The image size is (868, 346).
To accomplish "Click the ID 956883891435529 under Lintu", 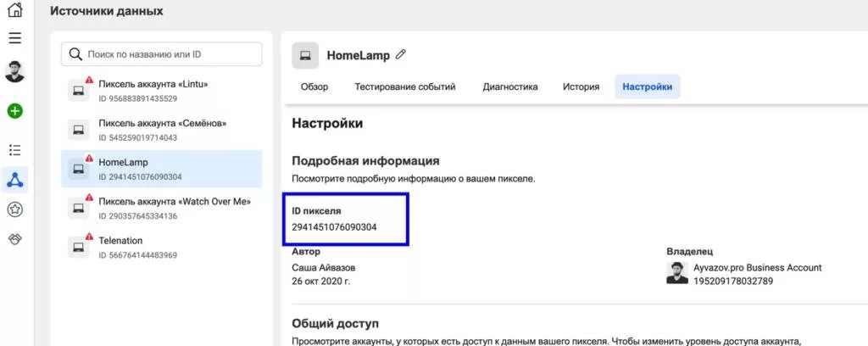I will pyautogui.click(x=138, y=99).
